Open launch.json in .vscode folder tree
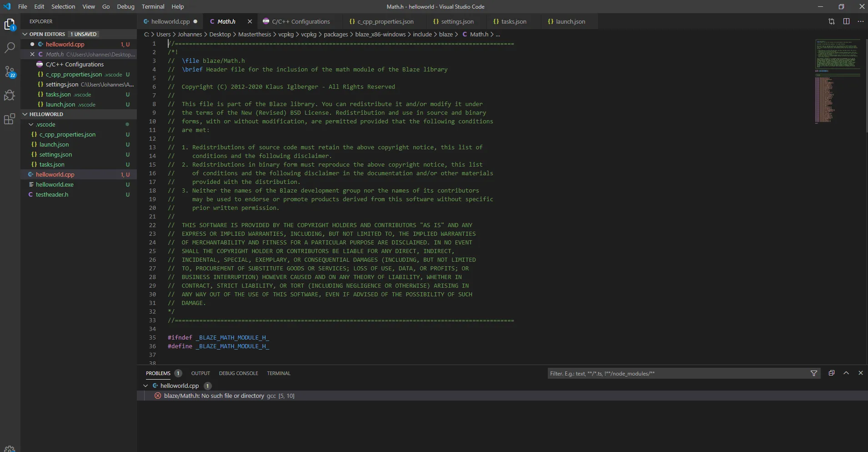 click(79, 144)
